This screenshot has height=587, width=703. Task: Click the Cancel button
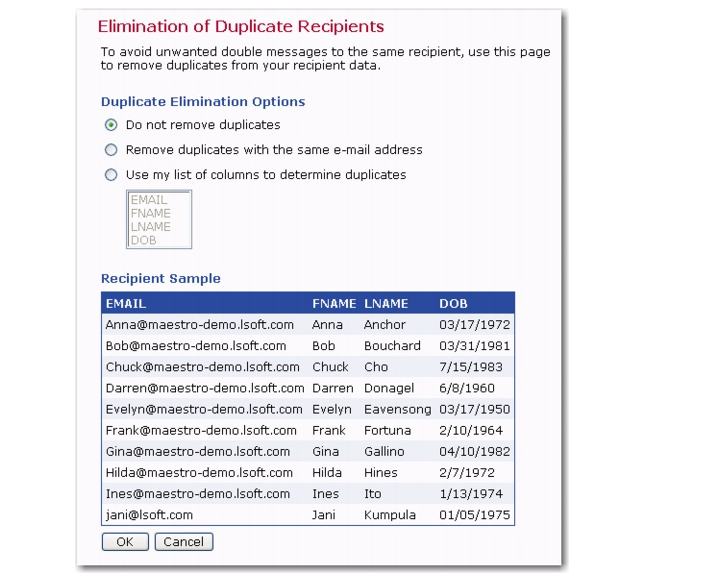[x=184, y=542]
